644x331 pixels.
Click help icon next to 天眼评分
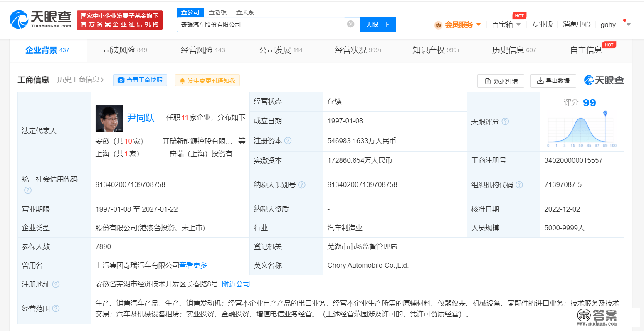pyautogui.click(x=505, y=122)
